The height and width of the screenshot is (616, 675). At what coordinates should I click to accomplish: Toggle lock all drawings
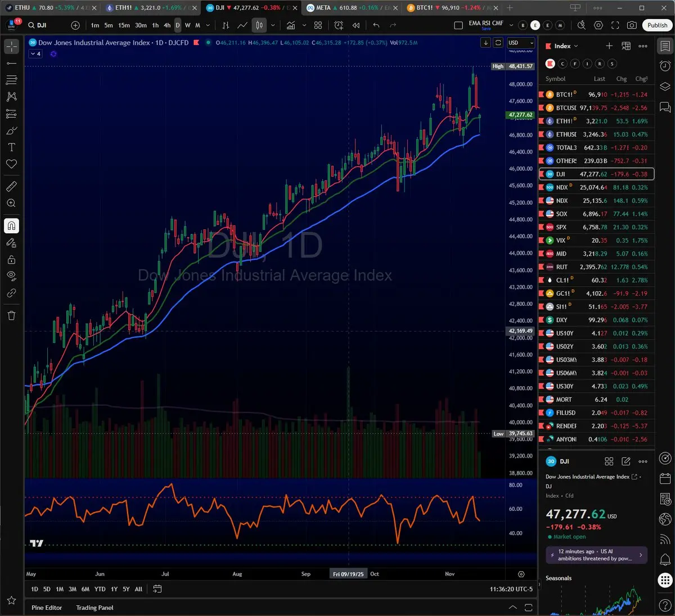coord(11,260)
